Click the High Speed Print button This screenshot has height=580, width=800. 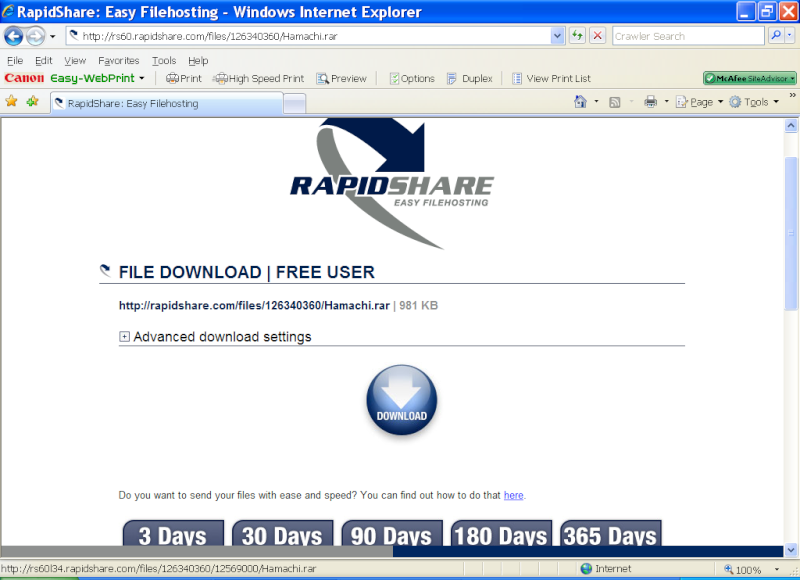tap(258, 79)
